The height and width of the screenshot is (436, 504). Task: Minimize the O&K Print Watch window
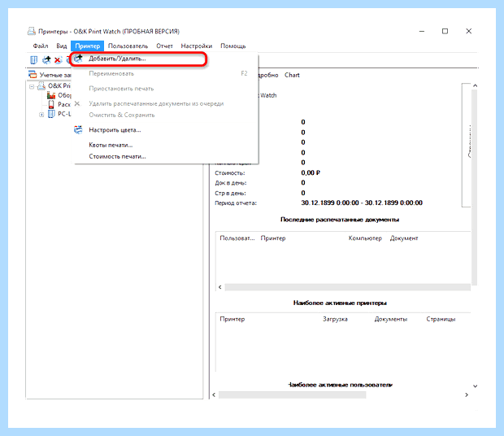coord(422,31)
